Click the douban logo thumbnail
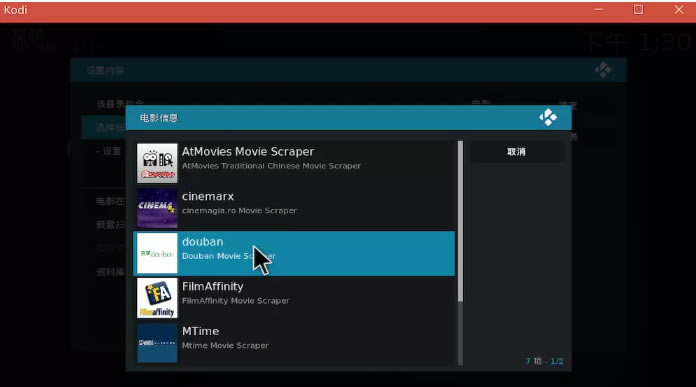The width and height of the screenshot is (696, 387). pyautogui.click(x=157, y=253)
